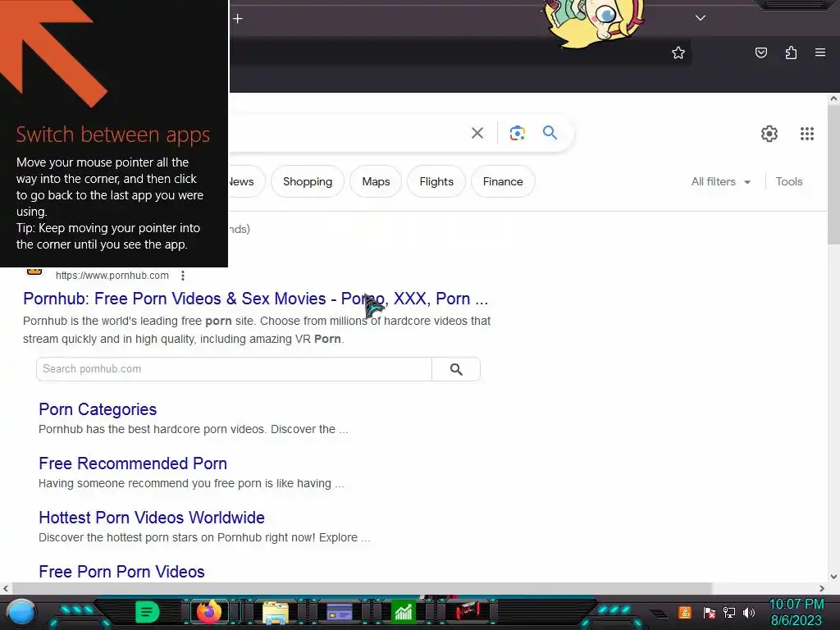
Task: Open the Pocket save icon
Action: point(760,52)
